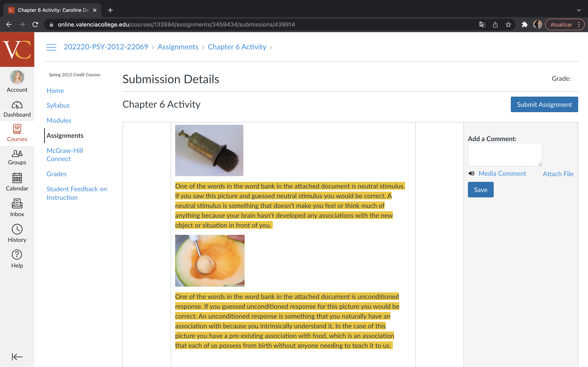
Task: Click the bookmark/star toggle in address bar
Action: (x=508, y=24)
